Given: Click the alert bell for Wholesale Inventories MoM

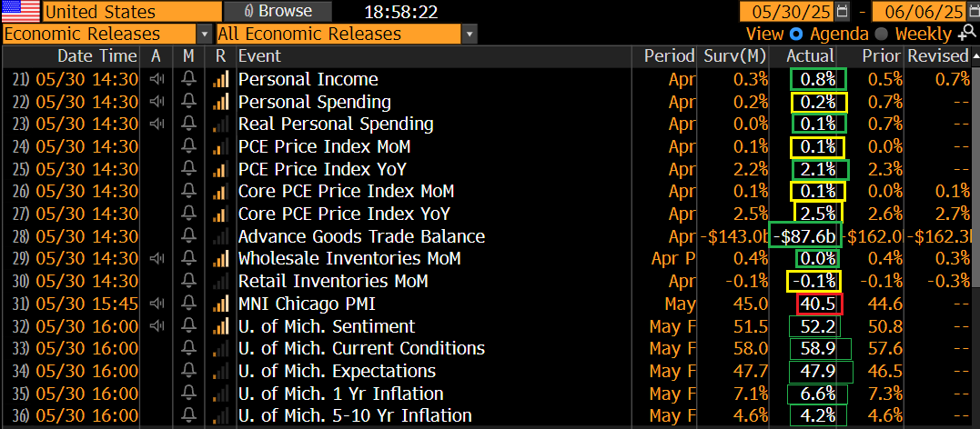Looking at the screenshot, I should pyautogui.click(x=188, y=258).
